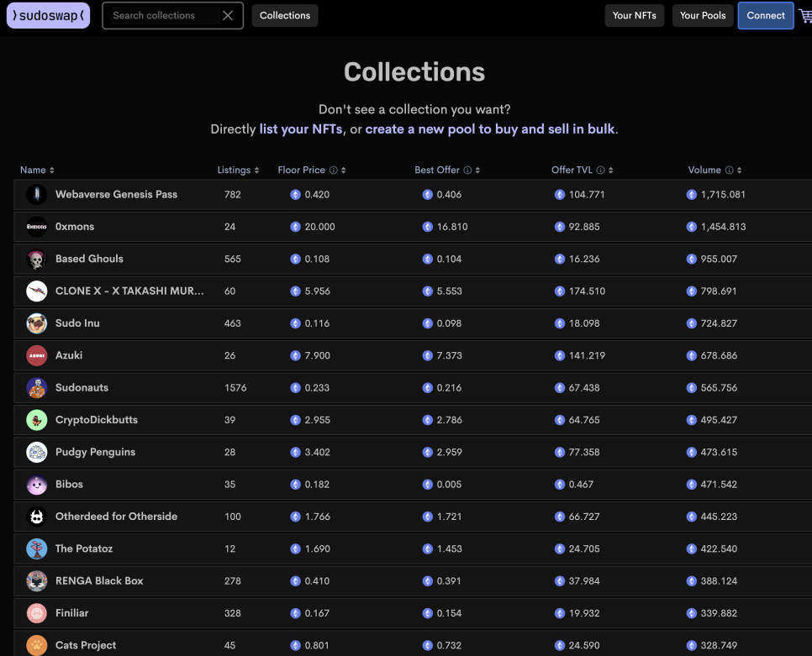The image size is (812, 656).
Task: Show Best Offer info tooltip icon
Action: [467, 171]
